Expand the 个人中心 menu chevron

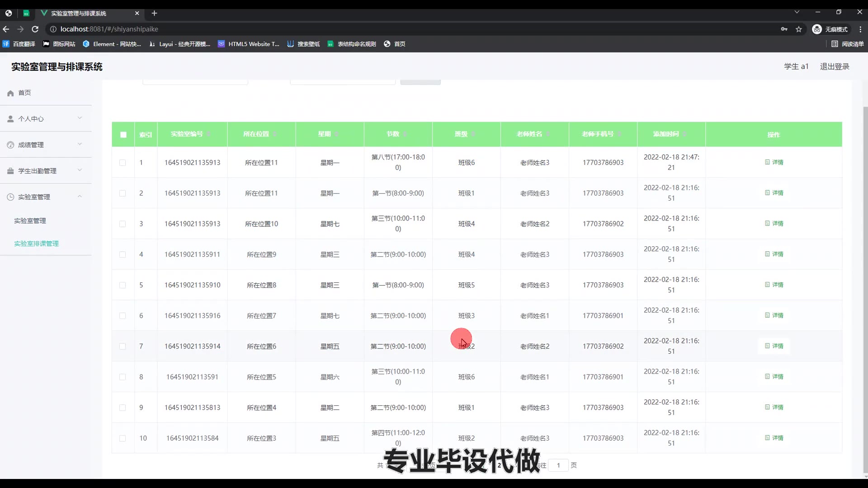tap(80, 118)
